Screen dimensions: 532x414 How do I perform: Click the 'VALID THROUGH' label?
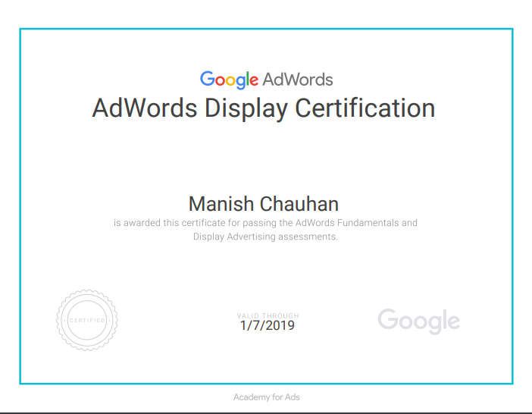pos(268,315)
